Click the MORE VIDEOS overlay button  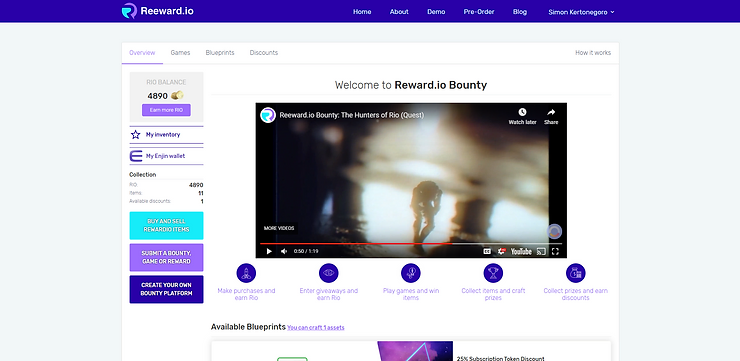pos(279,228)
